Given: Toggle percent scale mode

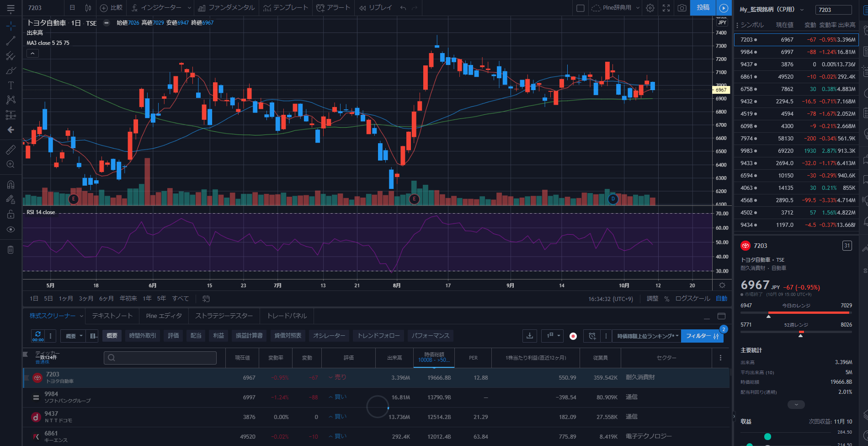Looking at the screenshot, I should (x=667, y=299).
